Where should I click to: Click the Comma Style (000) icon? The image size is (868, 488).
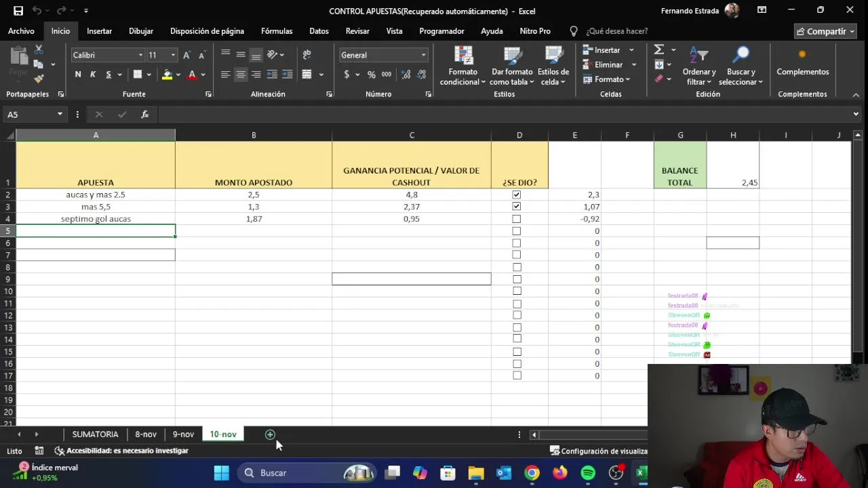(387, 75)
